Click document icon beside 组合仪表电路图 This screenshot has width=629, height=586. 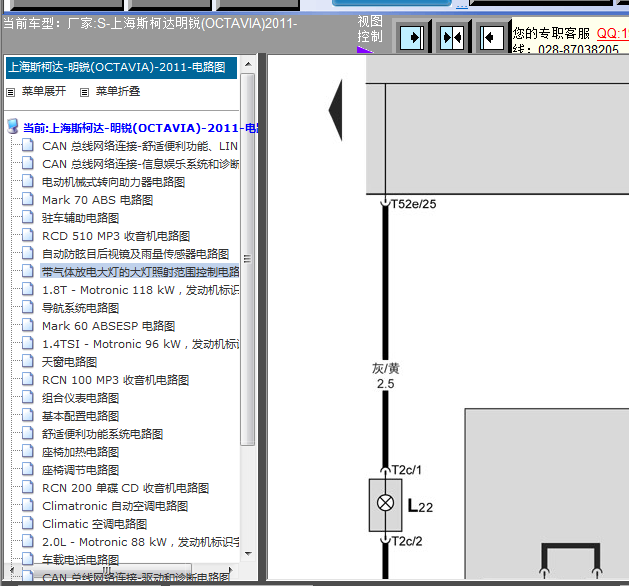tap(28, 397)
